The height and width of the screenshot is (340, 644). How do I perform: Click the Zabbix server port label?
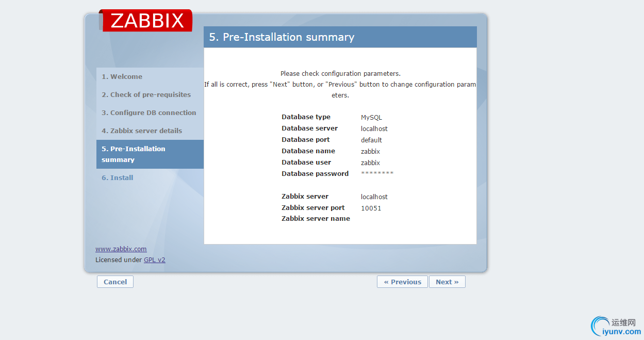(x=313, y=208)
